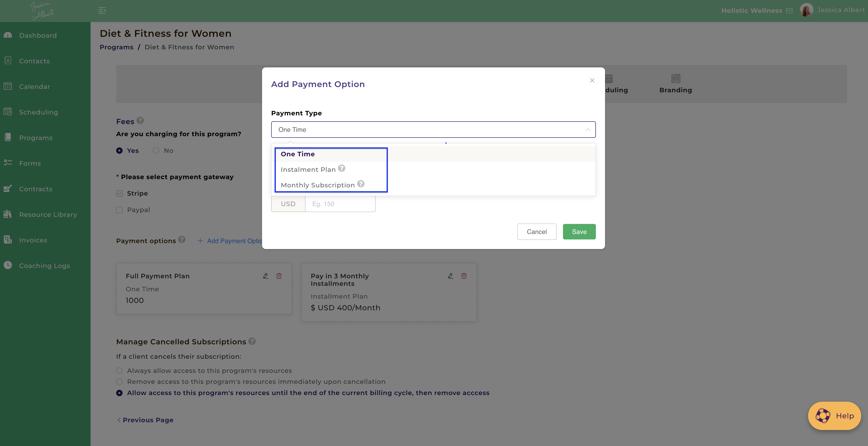Click the $ USD 400/Month amount text
868x446 pixels.
click(345, 308)
